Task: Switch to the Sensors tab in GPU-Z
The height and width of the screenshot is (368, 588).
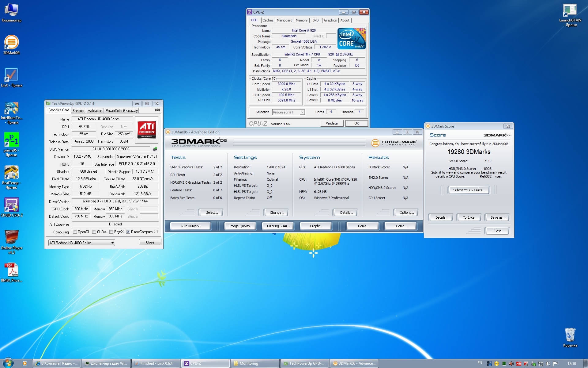Action: point(78,111)
